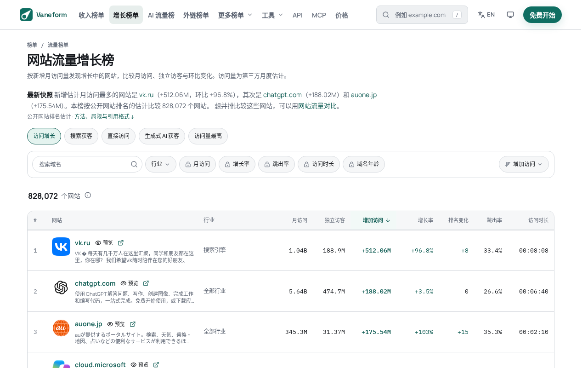The image size is (588, 368).
Task: Click the vk.ru site logo
Action: pos(61,247)
